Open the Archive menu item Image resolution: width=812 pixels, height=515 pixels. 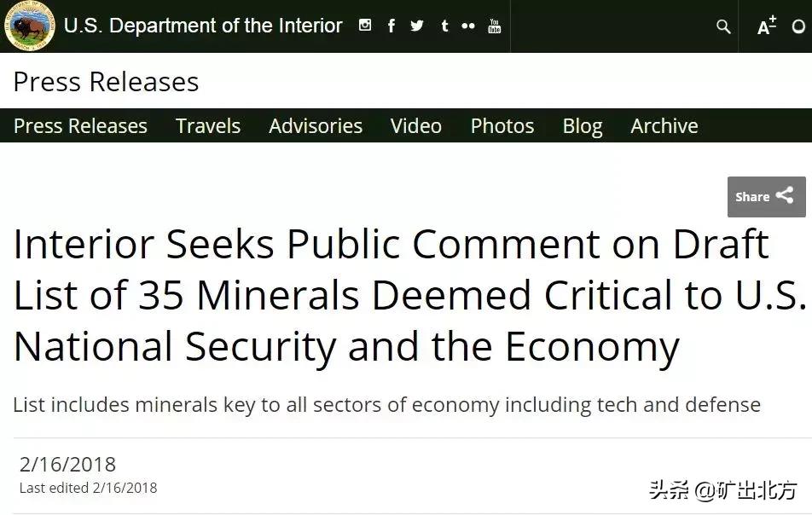[664, 126]
